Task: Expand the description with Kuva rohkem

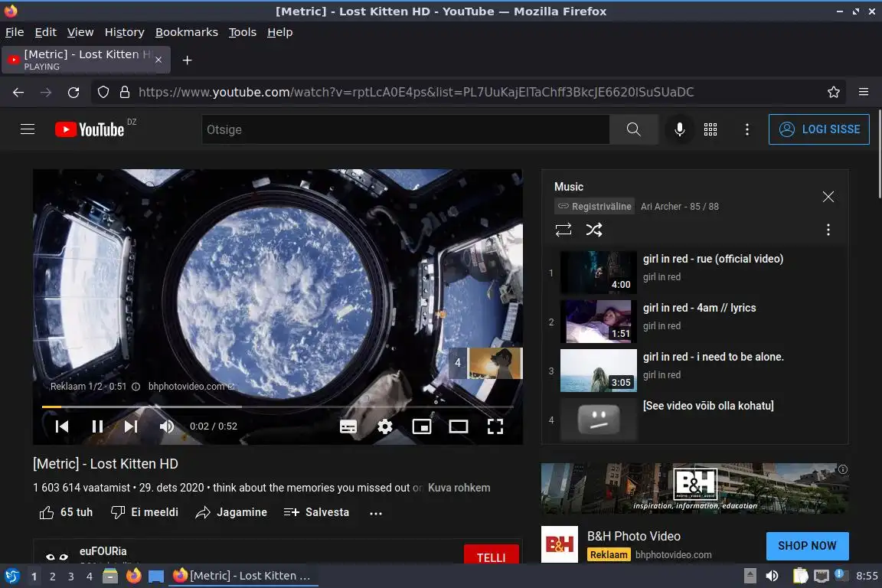Action: tap(459, 488)
